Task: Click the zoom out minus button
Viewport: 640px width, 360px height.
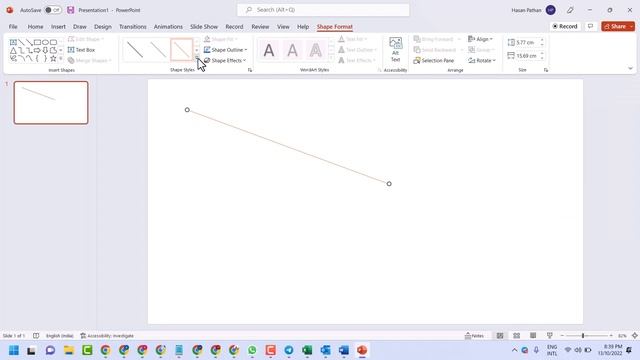Action: (x=562, y=336)
